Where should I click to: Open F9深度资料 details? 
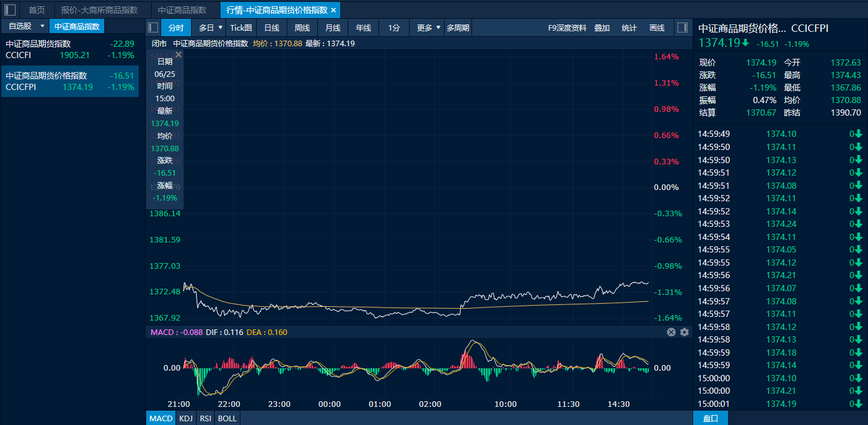point(567,27)
